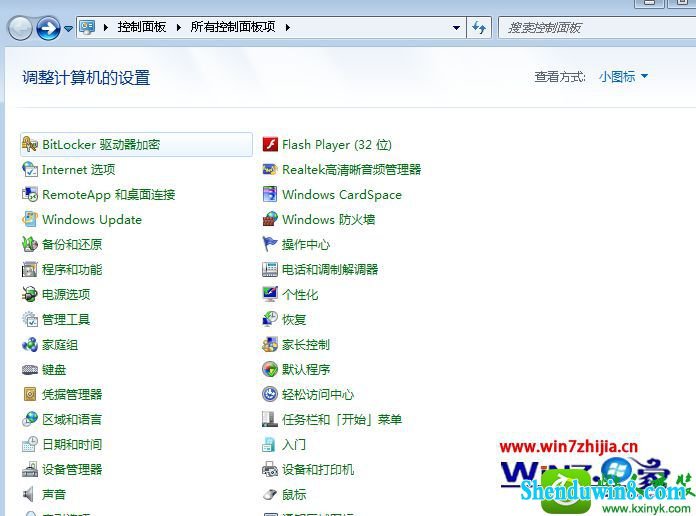Click the 操作中心 flag icon
Image resolution: width=696 pixels, height=516 pixels.
(270, 244)
